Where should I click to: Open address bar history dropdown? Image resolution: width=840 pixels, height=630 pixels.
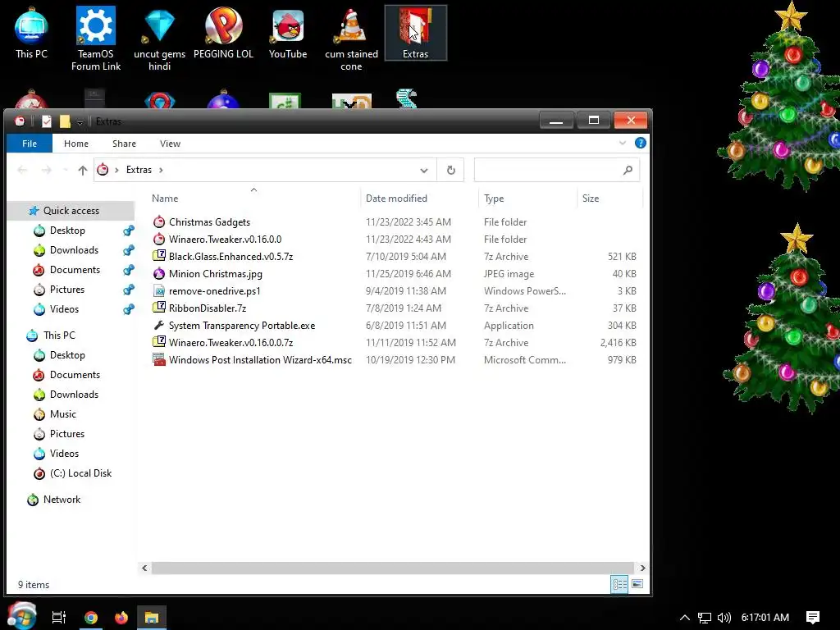click(424, 171)
